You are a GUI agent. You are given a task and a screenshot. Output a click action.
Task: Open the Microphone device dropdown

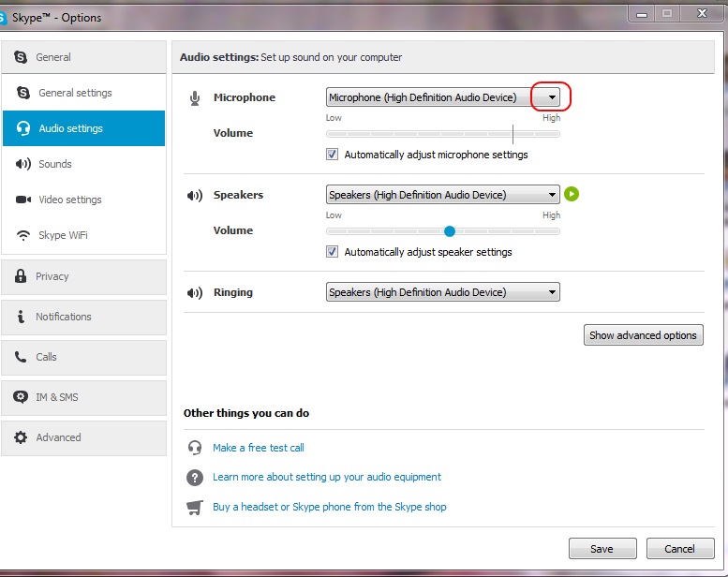tap(443, 97)
